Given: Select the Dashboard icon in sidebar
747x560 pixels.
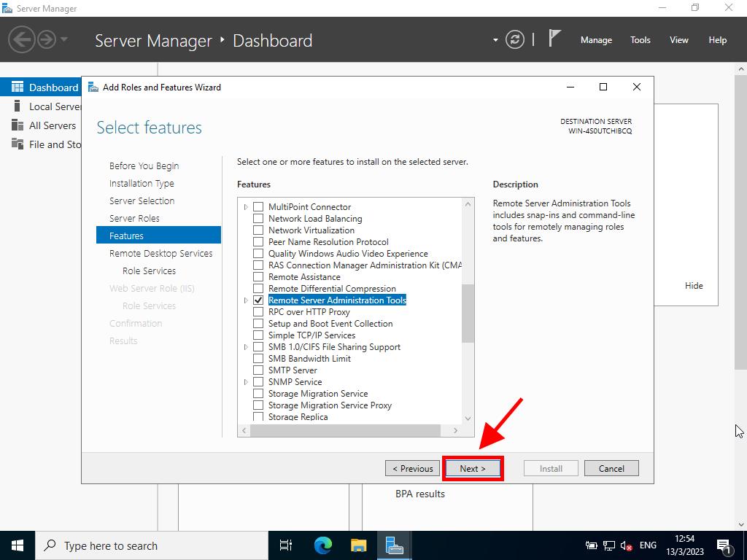Looking at the screenshot, I should (x=18, y=87).
